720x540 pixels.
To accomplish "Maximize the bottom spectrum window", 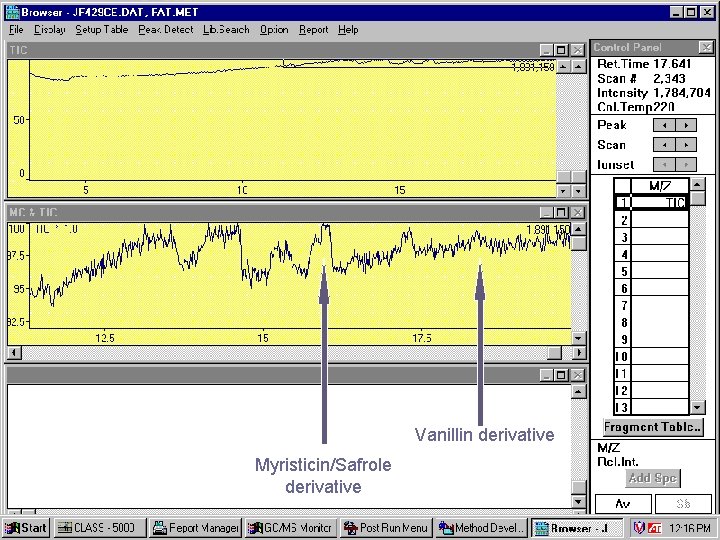I will click(x=561, y=375).
